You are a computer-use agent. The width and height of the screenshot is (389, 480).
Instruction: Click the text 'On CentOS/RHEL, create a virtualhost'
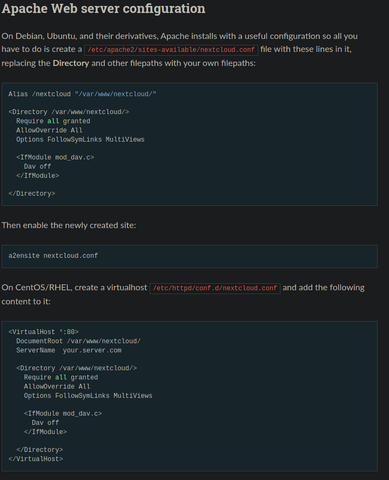pyautogui.click(x=74, y=288)
